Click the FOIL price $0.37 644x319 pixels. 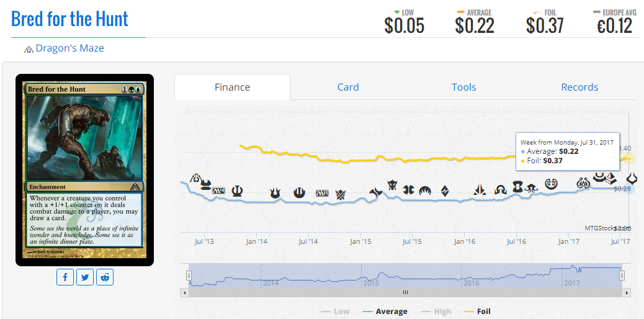click(545, 26)
